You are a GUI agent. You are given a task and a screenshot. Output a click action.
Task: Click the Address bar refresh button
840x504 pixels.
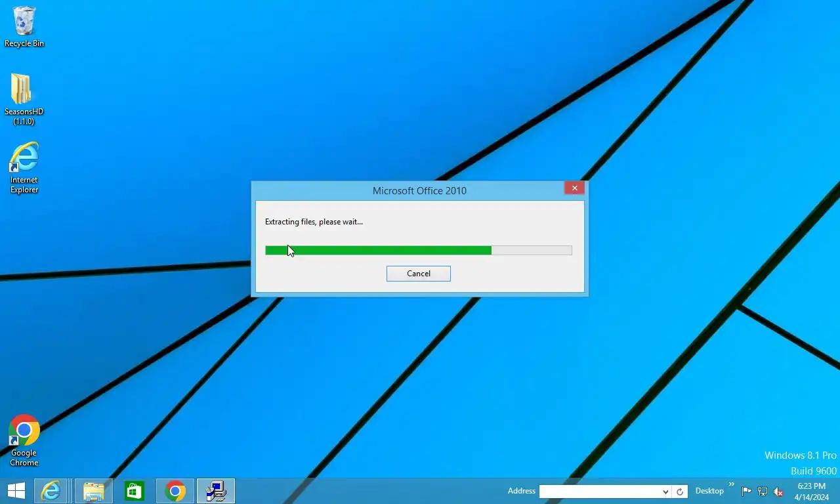(x=680, y=492)
